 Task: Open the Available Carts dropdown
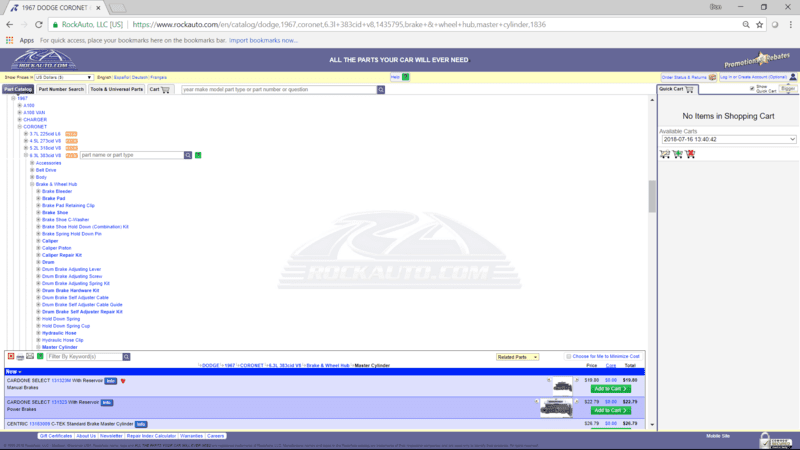729,139
